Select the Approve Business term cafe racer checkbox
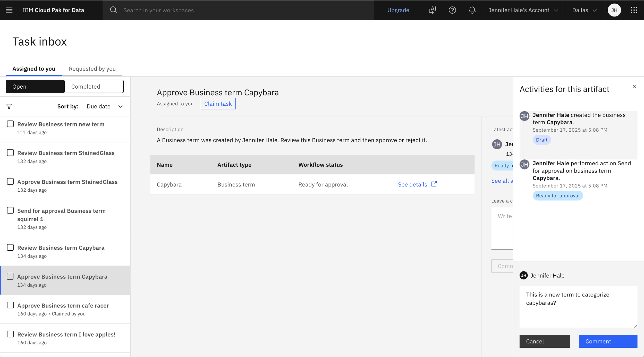 pos(10,305)
